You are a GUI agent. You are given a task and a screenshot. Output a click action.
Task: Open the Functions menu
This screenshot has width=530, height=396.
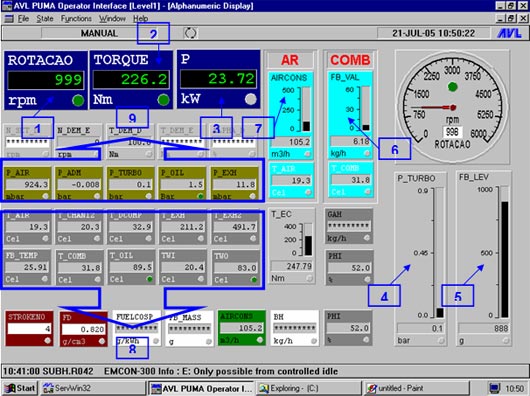76,19
